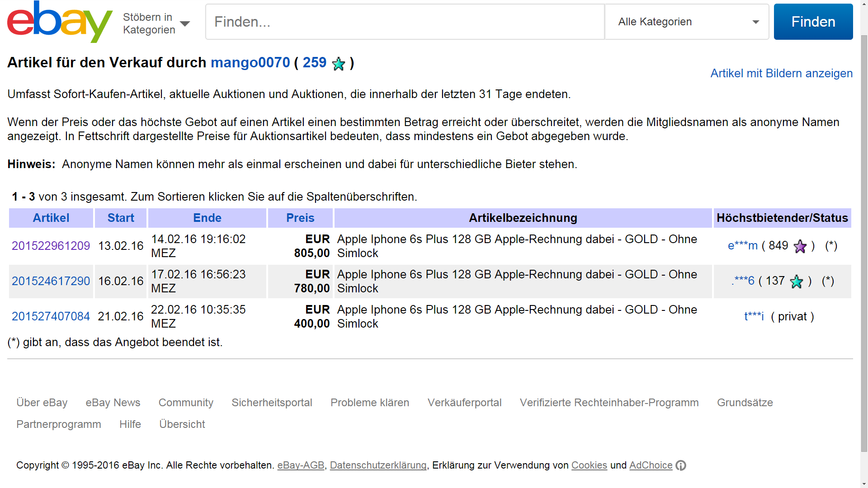Sort table by the Artikel column header
Viewport: 868px width, 488px height.
coord(51,218)
